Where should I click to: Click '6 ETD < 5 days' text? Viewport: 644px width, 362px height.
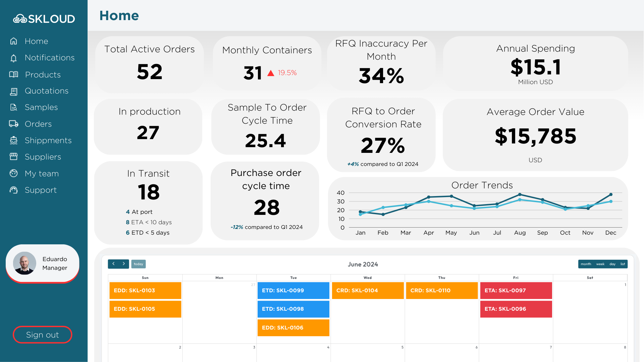coord(148,233)
